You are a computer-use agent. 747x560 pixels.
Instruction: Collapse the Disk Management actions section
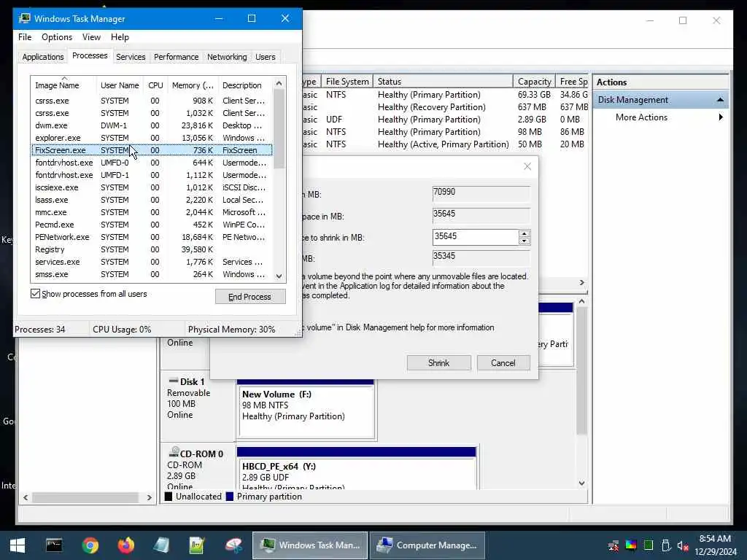(x=720, y=99)
